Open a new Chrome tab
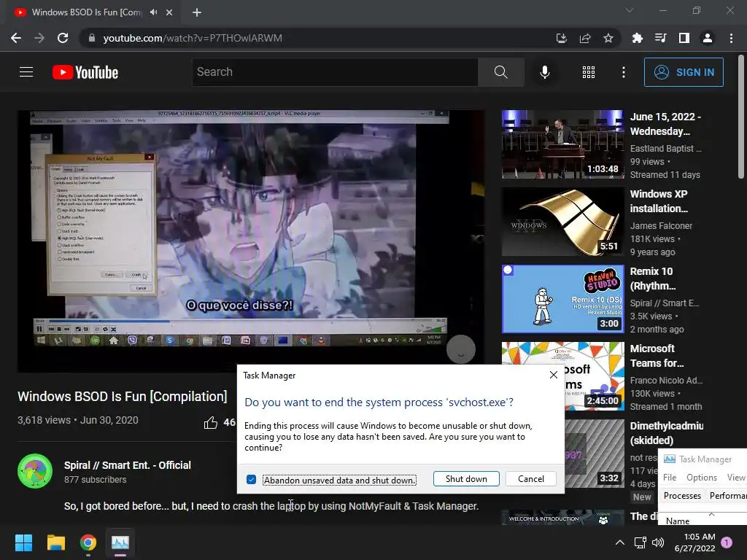This screenshot has width=747, height=560. click(197, 12)
